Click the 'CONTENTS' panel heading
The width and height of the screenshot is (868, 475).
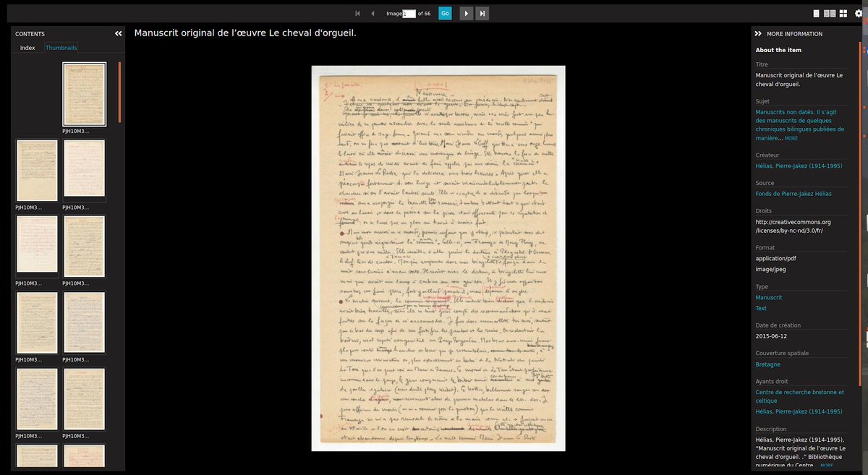pos(30,34)
